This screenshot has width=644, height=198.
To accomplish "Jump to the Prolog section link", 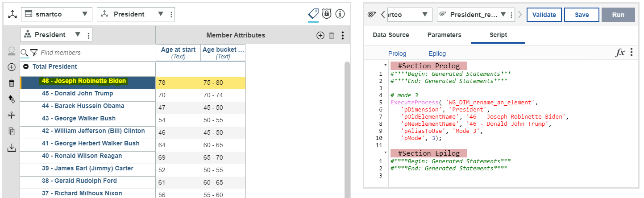I will [397, 54].
